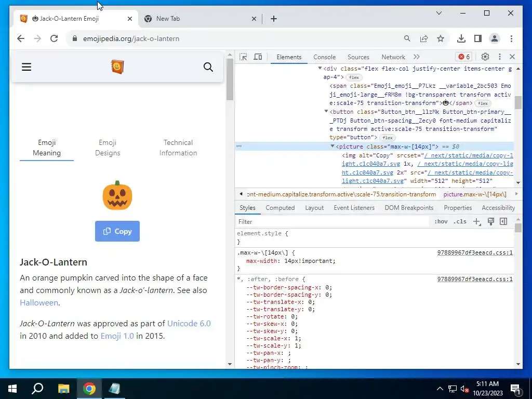
Task: Click the Styles Filter input field
Action: (x=332, y=221)
